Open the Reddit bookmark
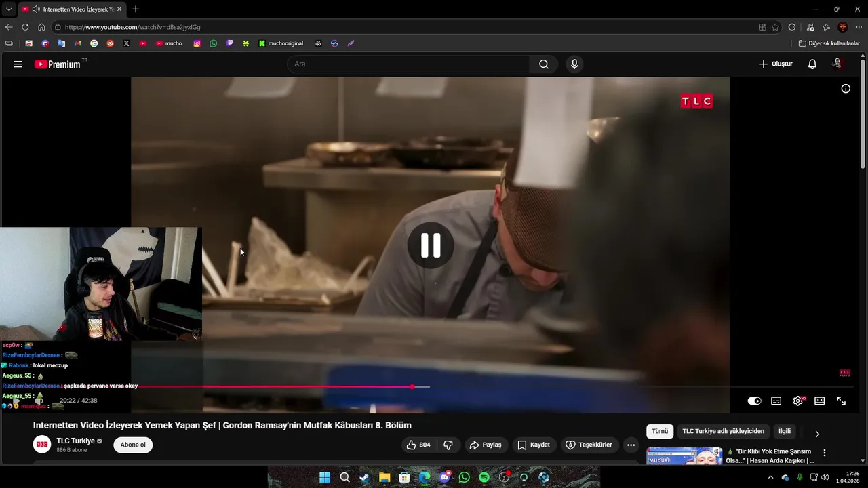868x488 pixels. [x=110, y=43]
